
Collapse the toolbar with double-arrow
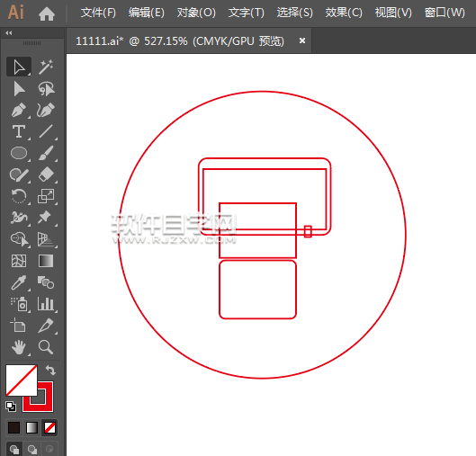pyautogui.click(x=8, y=32)
